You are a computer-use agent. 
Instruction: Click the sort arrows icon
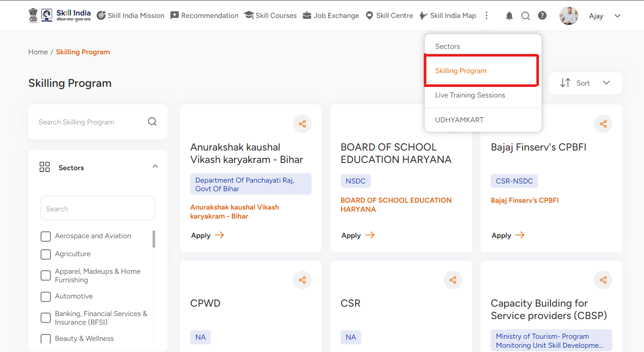point(565,83)
